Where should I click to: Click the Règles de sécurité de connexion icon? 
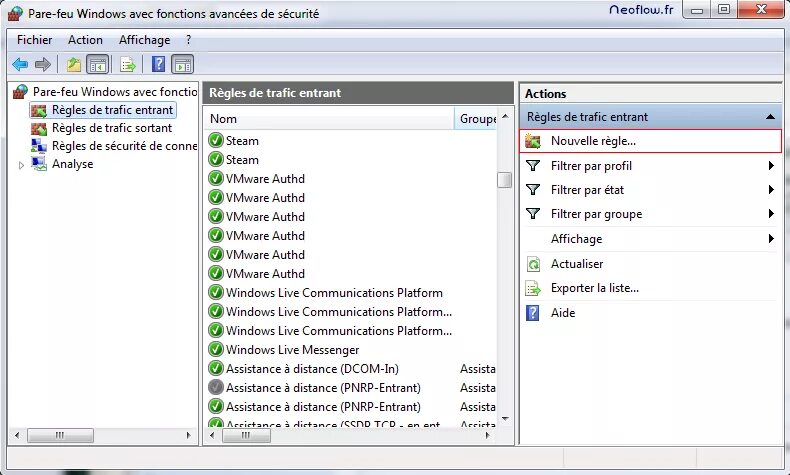[39, 146]
